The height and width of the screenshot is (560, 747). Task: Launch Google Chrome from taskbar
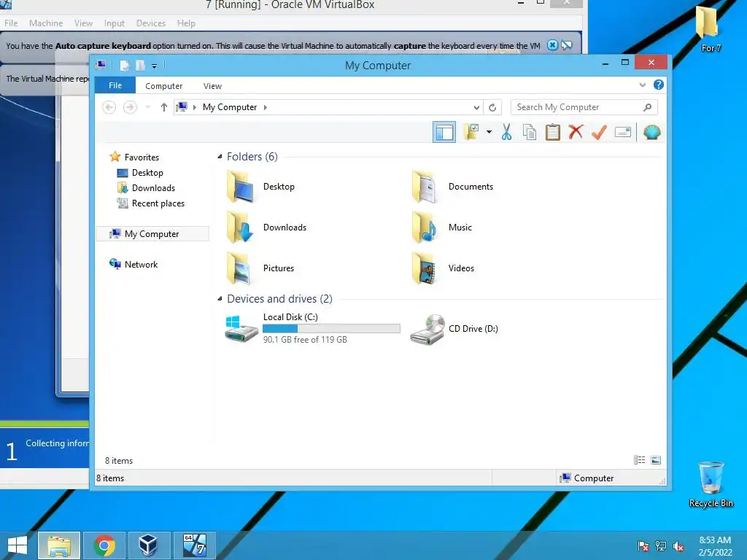(104, 545)
